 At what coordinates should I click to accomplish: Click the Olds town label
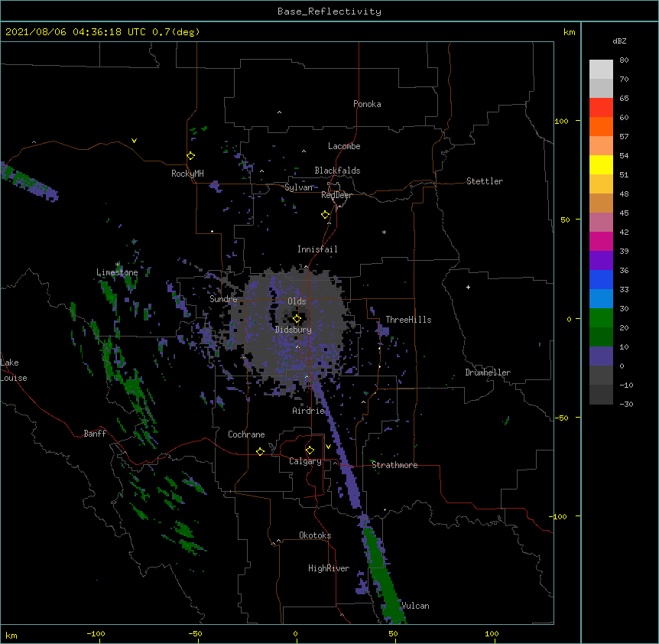[x=297, y=301]
